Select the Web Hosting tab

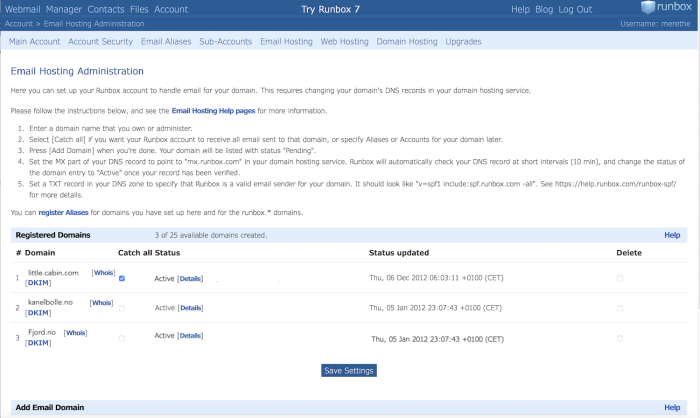point(344,42)
